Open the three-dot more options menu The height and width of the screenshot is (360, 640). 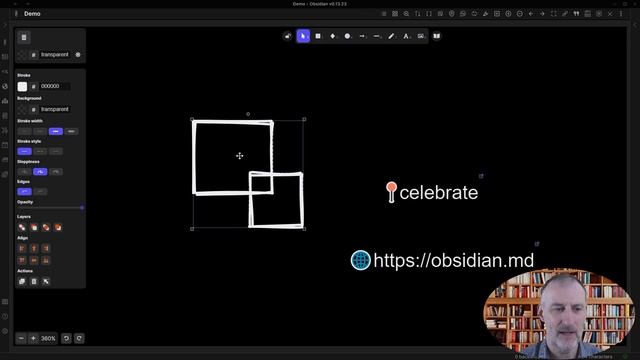621,13
